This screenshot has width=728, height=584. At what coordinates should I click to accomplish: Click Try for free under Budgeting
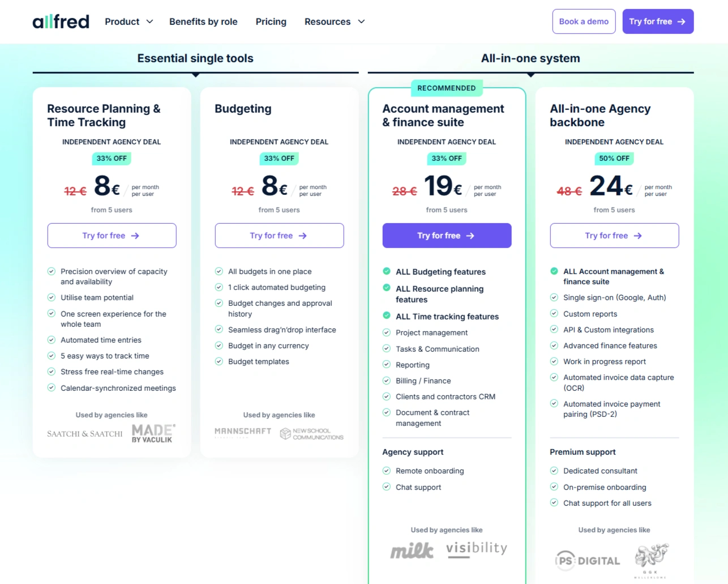point(279,236)
